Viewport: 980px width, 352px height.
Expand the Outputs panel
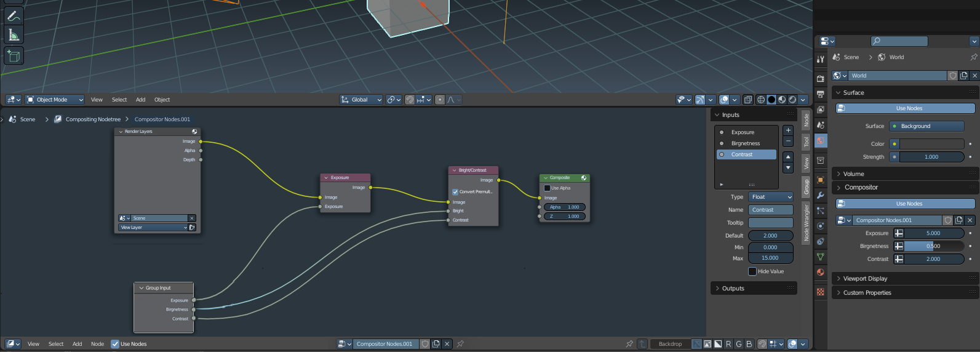(x=754, y=289)
